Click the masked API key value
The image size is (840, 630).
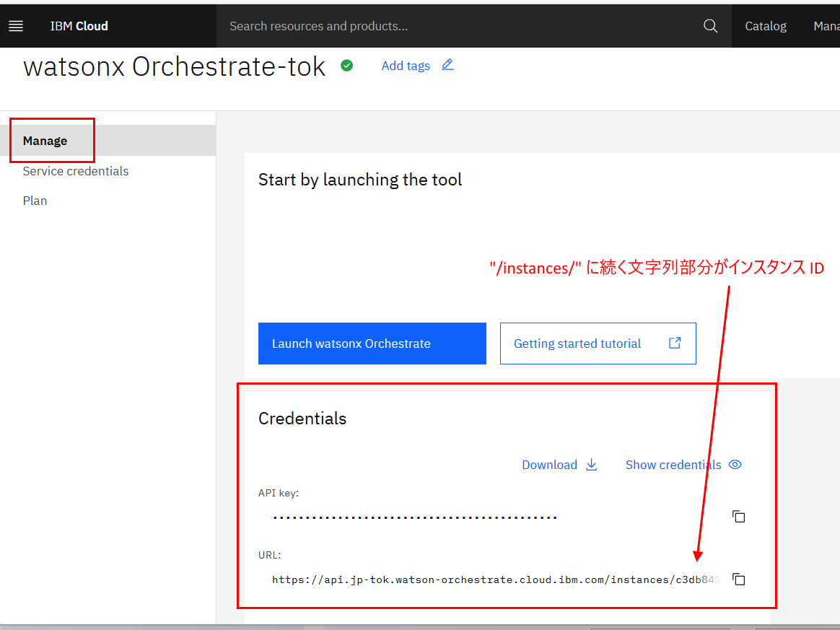click(x=415, y=517)
